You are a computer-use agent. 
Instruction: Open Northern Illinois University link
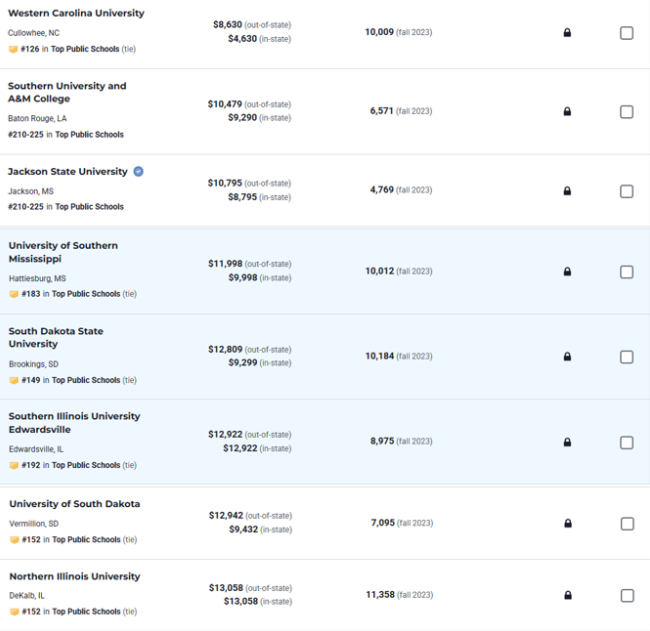point(75,576)
